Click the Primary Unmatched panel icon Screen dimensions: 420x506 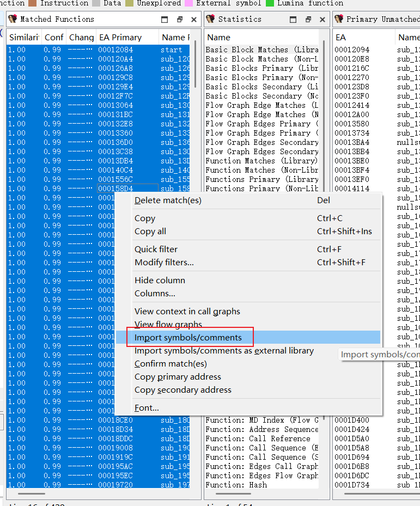point(339,19)
